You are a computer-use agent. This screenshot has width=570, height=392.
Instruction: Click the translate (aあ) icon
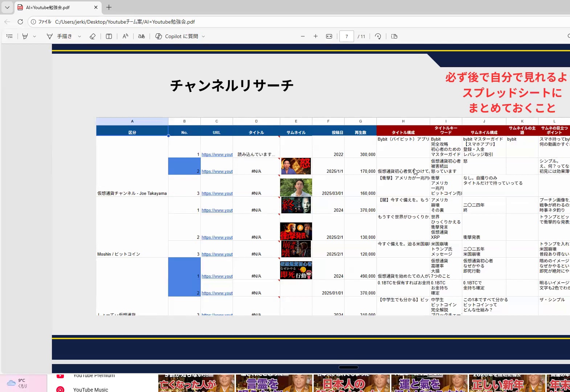coord(142,36)
